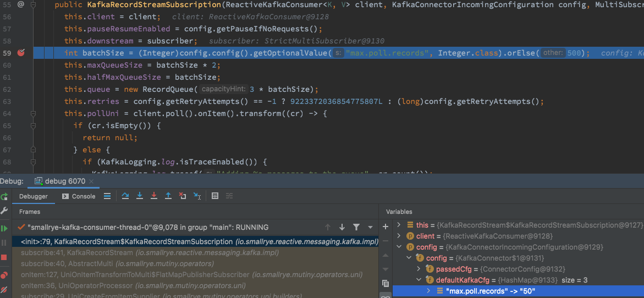Click the Rerun debug icon
This screenshot has width=644, height=298.
[x=4, y=197]
